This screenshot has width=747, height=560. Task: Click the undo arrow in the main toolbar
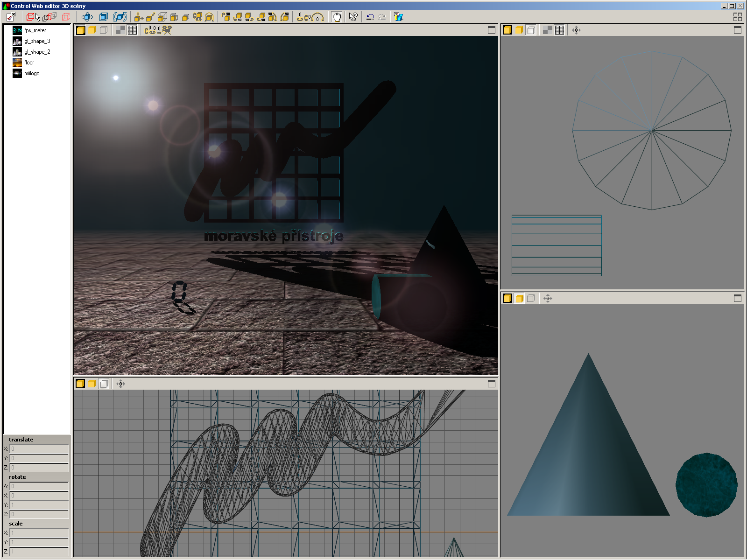[370, 17]
